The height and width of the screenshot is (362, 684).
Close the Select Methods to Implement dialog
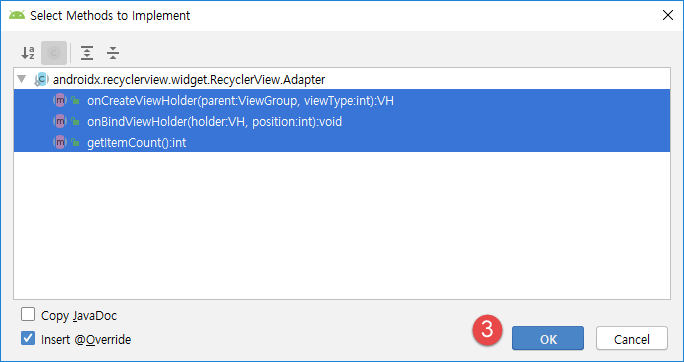667,15
